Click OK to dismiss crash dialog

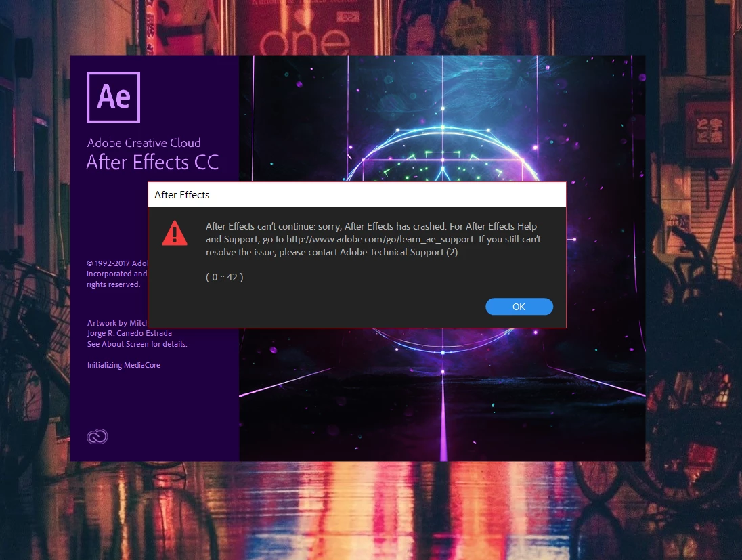[x=519, y=307]
